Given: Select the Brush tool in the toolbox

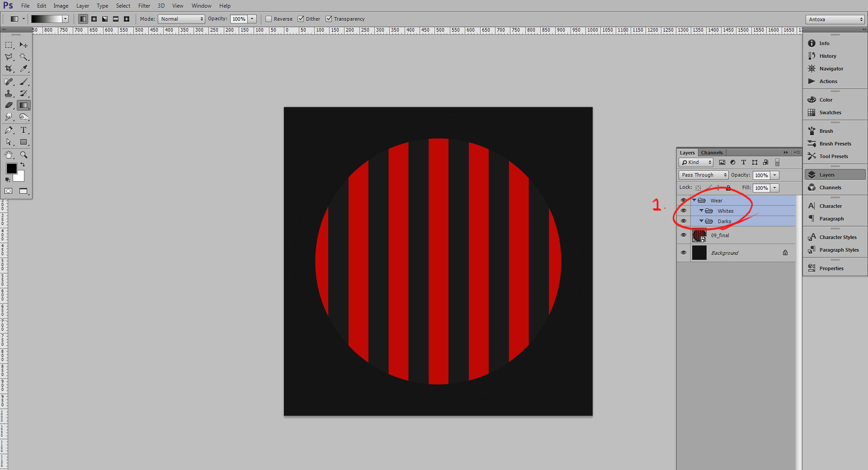Looking at the screenshot, I should tap(24, 82).
